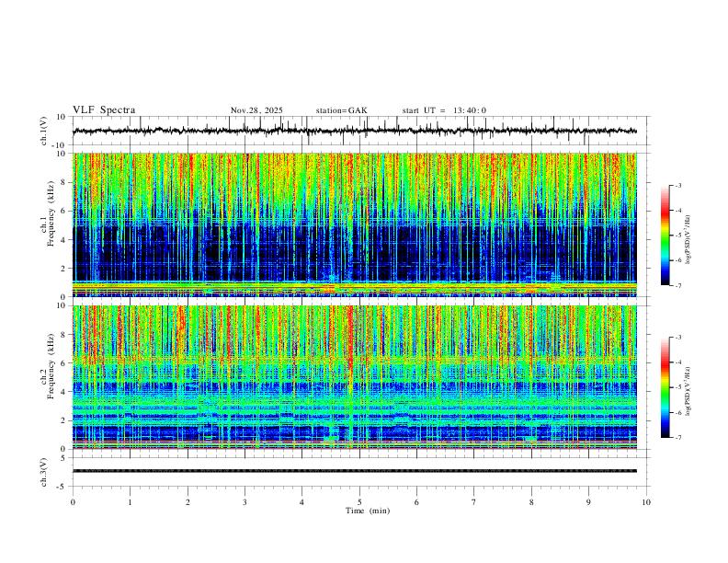This screenshot has width=728, height=563.
Task: Click the ch.2 color scale bar
Action: 665,387
